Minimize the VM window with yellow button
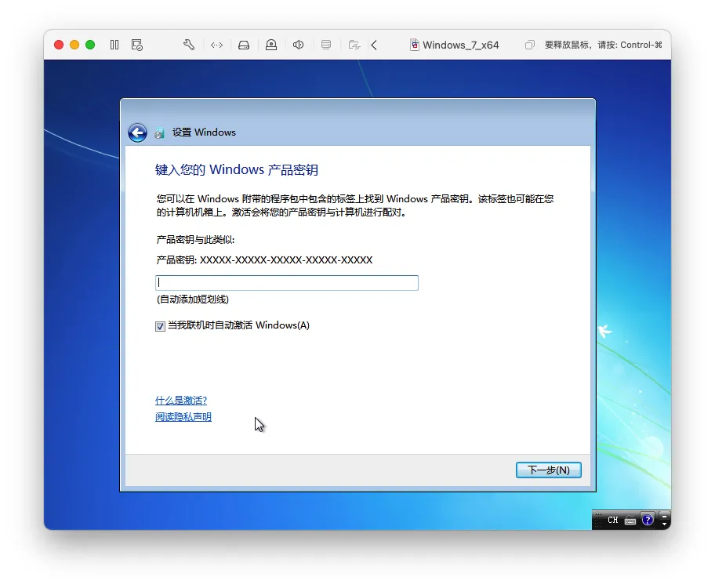Screen dimensions: 715x588 click(x=74, y=45)
